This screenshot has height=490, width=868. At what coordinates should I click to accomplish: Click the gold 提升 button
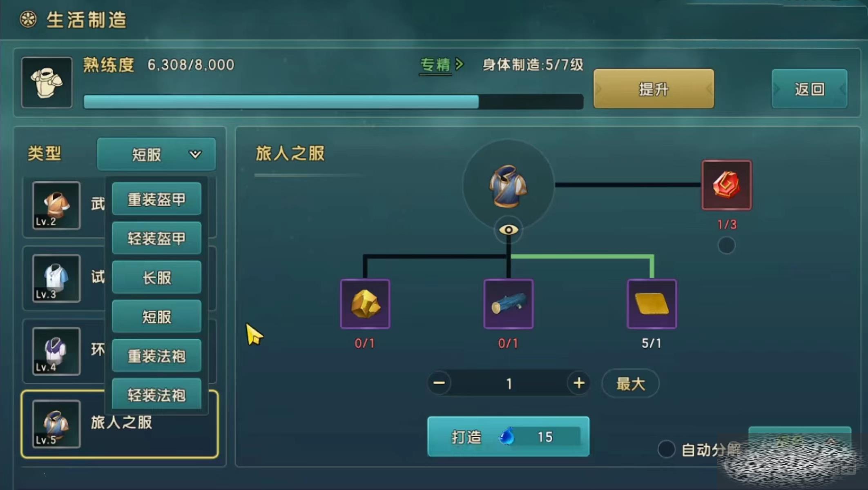point(654,89)
